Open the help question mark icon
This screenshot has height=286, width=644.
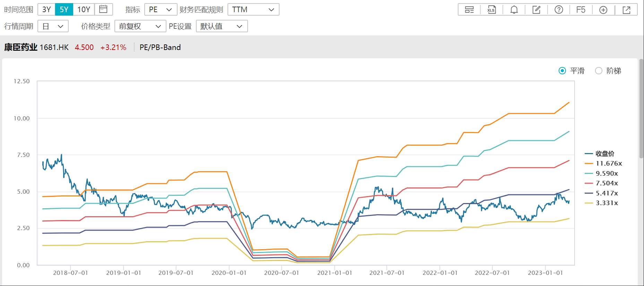tap(559, 10)
